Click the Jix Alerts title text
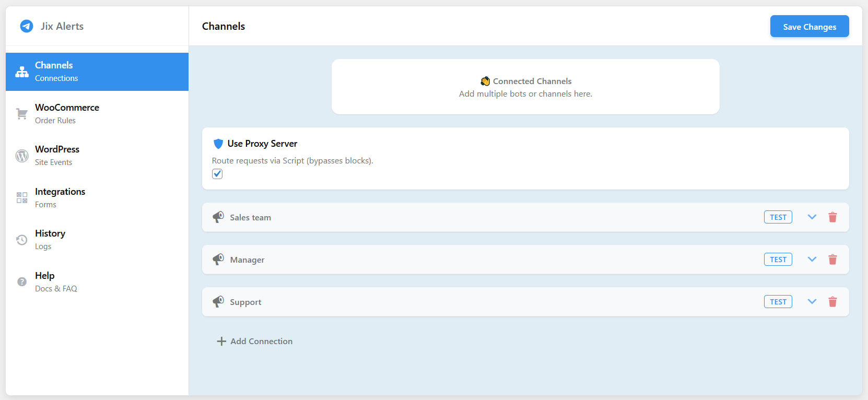Screen dimensions: 868x400 [x=62, y=26]
